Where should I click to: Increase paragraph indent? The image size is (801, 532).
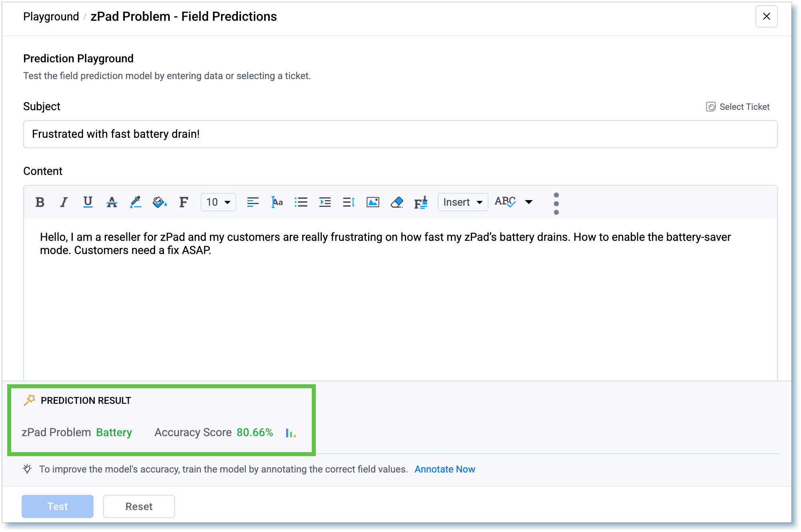(325, 202)
